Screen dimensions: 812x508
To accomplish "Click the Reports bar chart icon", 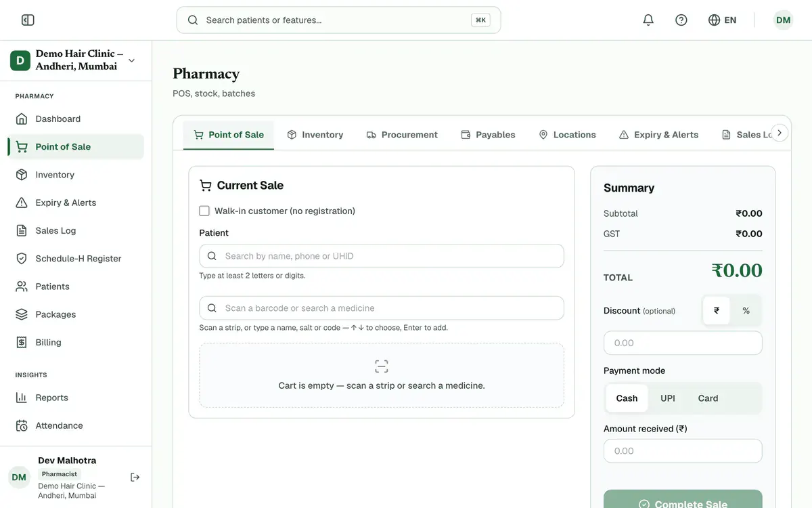I will 22,398.
